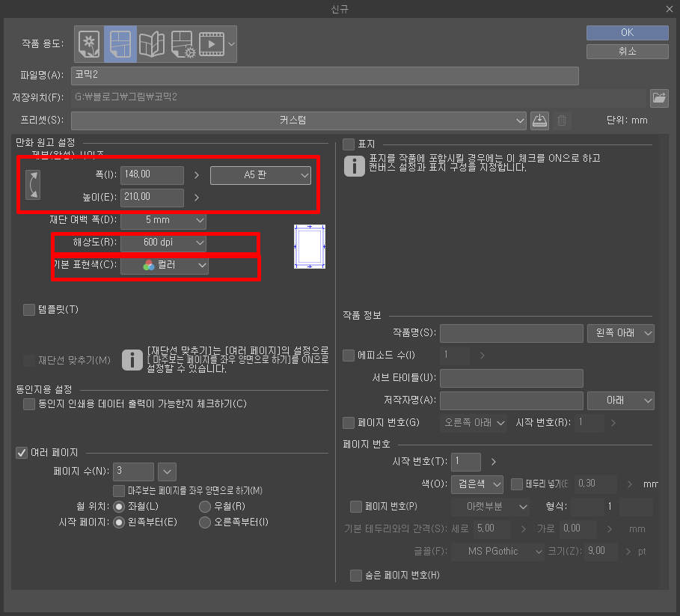Open the 재단 여백 폭 5 mm dropdown
This screenshot has width=680, height=616.
click(x=163, y=220)
